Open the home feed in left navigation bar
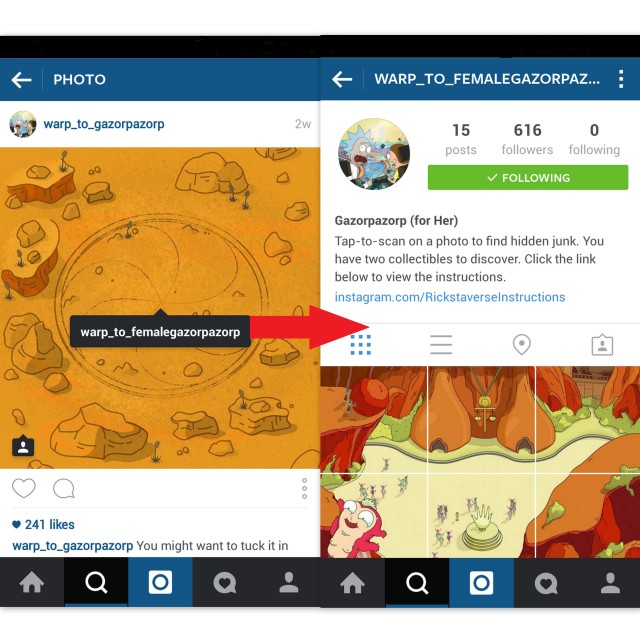This screenshot has height=640, width=640. point(32,582)
